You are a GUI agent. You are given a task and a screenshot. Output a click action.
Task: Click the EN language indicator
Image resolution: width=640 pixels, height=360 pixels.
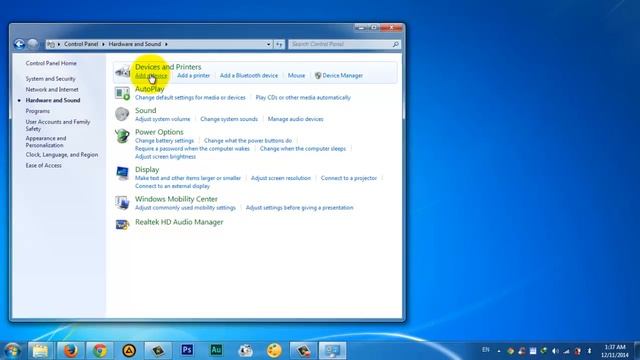[486, 350]
